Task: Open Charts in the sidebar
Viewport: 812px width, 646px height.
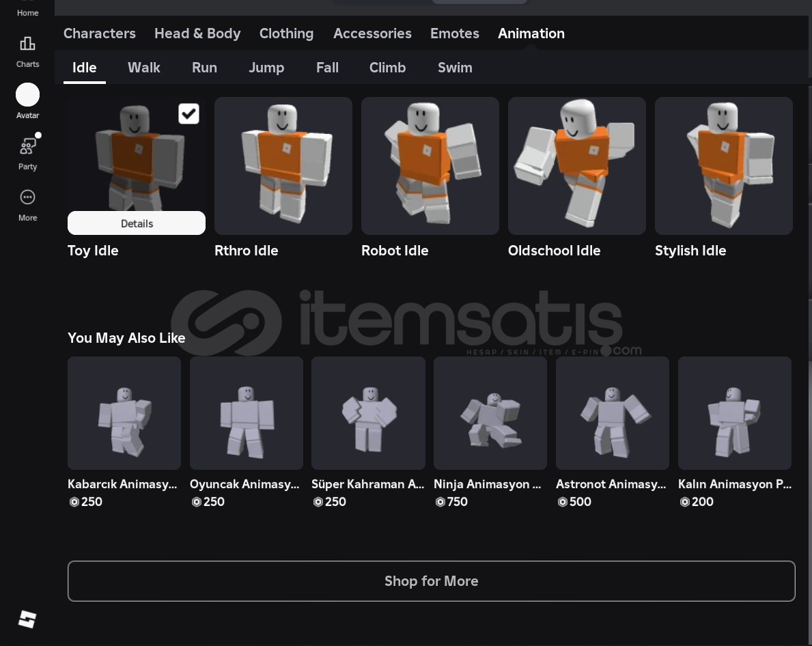Action: point(27,52)
